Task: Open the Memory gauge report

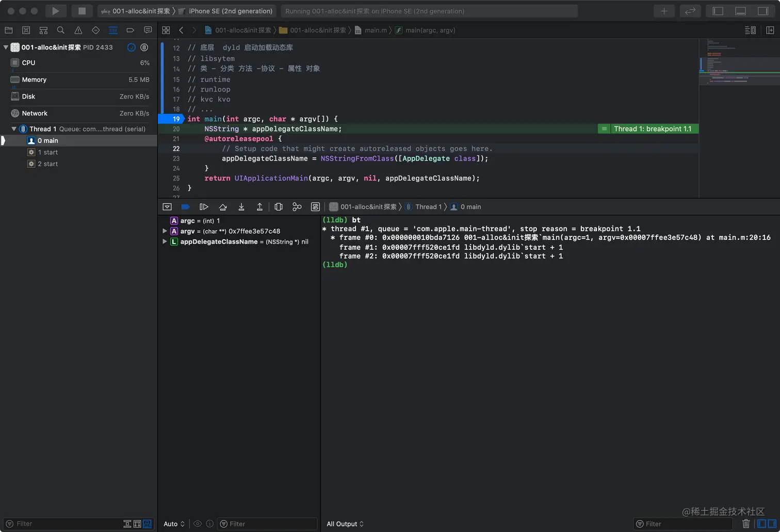Action: [79, 79]
